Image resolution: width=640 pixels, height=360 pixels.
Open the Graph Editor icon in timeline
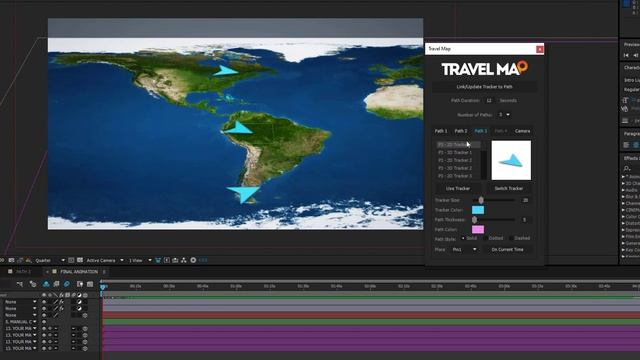(x=90, y=284)
